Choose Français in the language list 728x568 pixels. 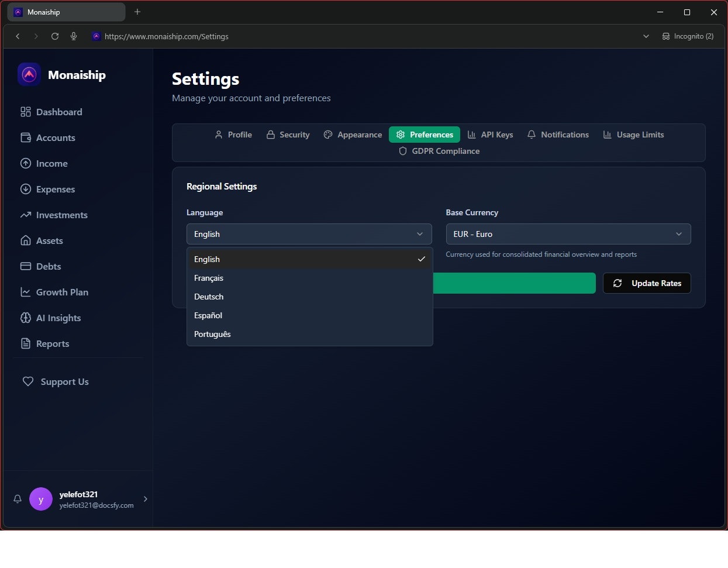click(x=310, y=278)
